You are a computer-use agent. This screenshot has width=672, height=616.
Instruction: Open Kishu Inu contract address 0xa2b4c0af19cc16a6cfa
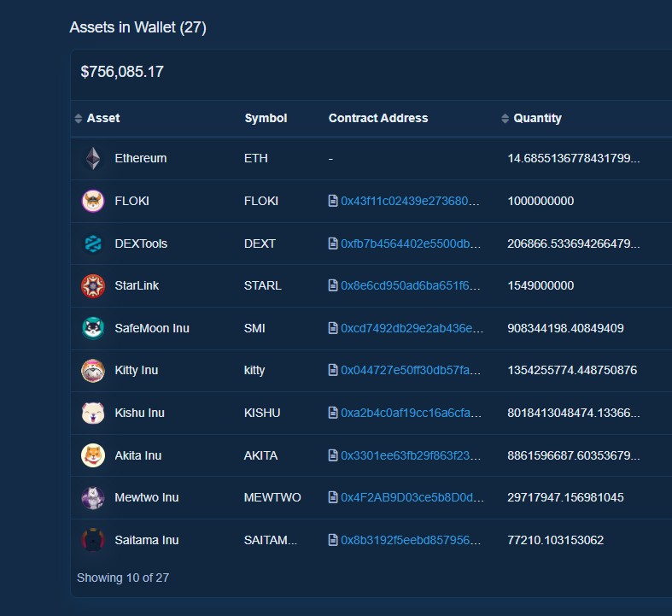(411, 413)
